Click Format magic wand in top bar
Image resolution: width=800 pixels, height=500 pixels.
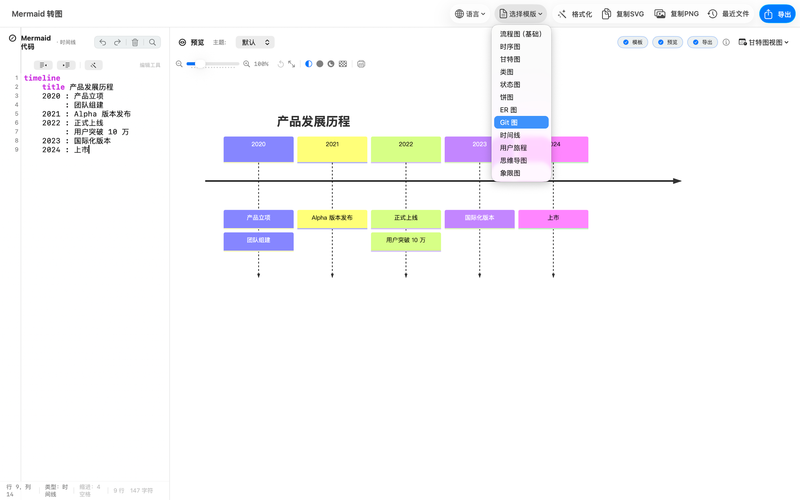[x=575, y=14]
